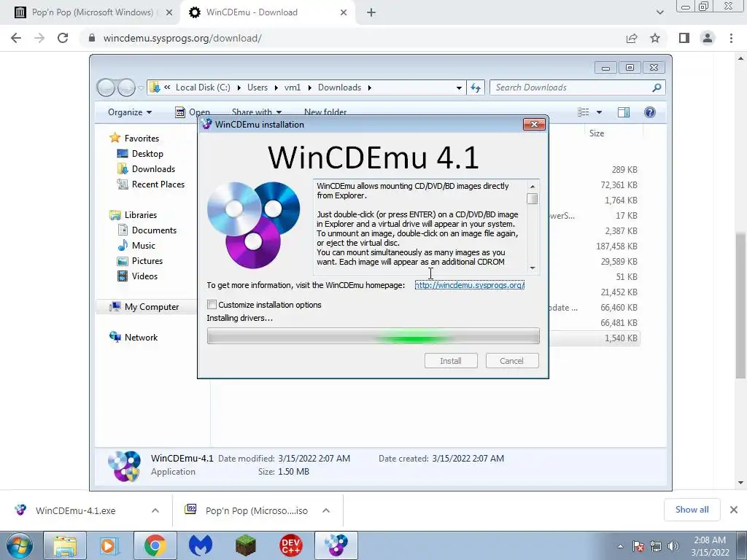747x560 pixels.
Task: Open Malwarebytes from the taskbar
Action: [200, 545]
